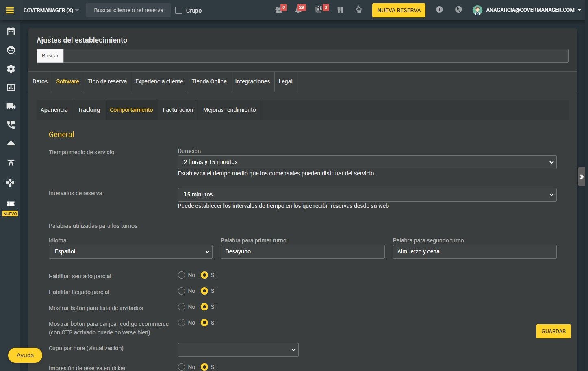Image resolution: width=588 pixels, height=371 pixels.
Task: Click the hamburger menu icon
Action: pyautogui.click(x=10, y=10)
